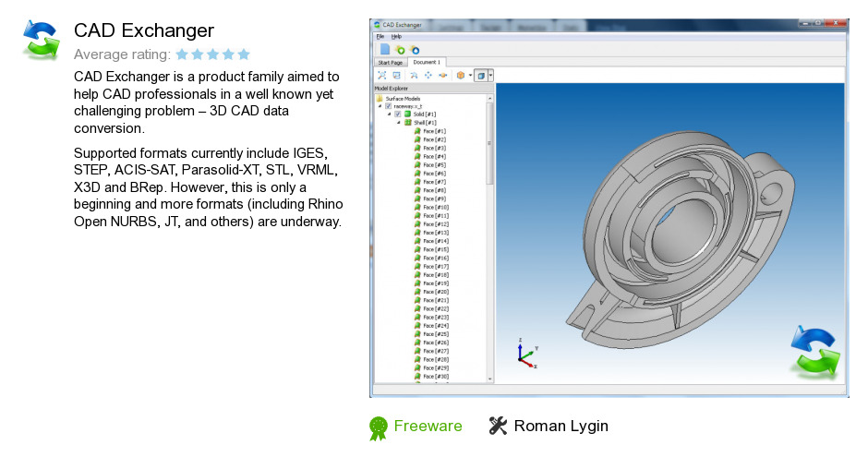868x469 pixels.
Task: Click the average rating stars
Action: click(x=213, y=54)
